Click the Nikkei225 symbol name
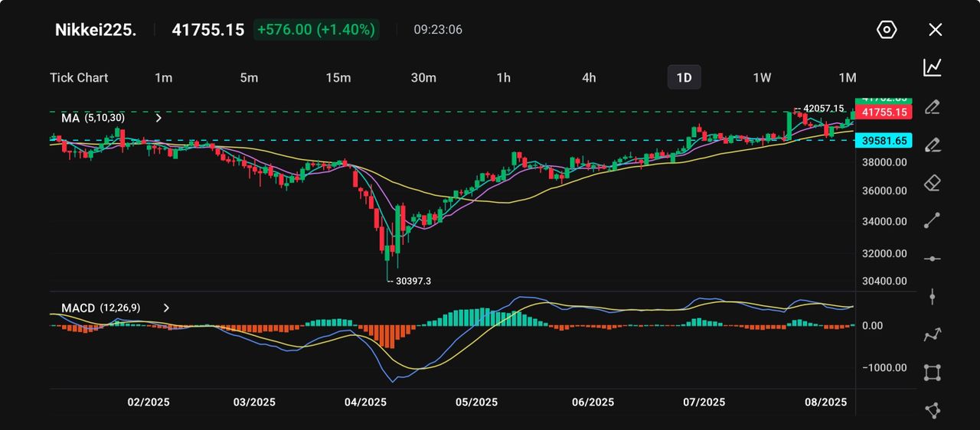 tap(96, 30)
